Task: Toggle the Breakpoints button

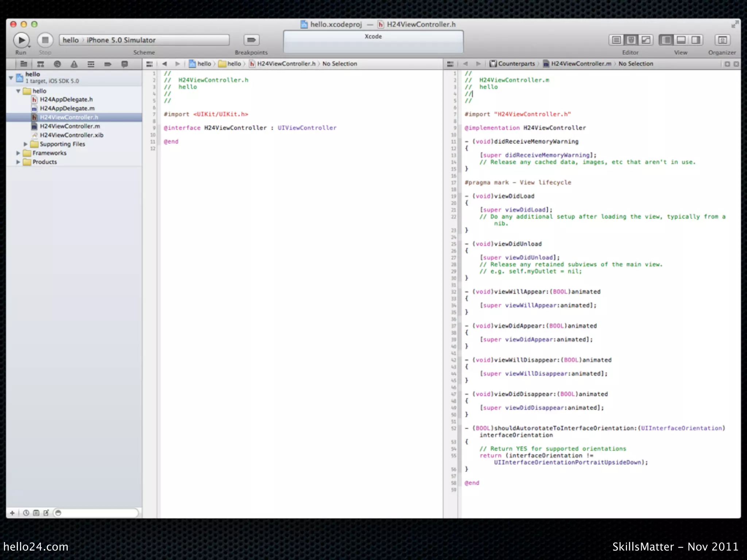Action: click(251, 40)
